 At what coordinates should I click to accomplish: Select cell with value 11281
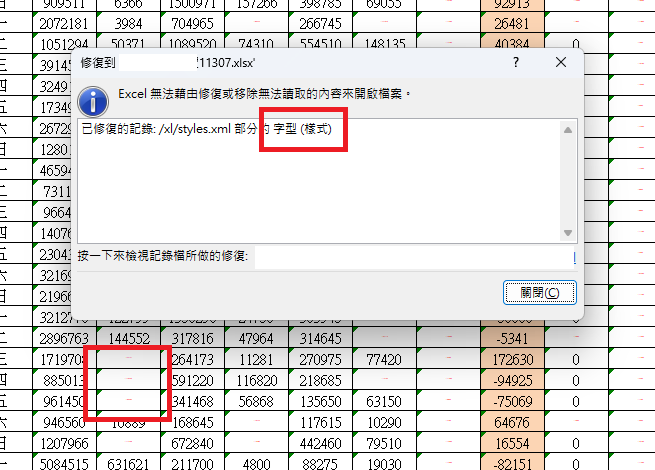tap(256, 359)
